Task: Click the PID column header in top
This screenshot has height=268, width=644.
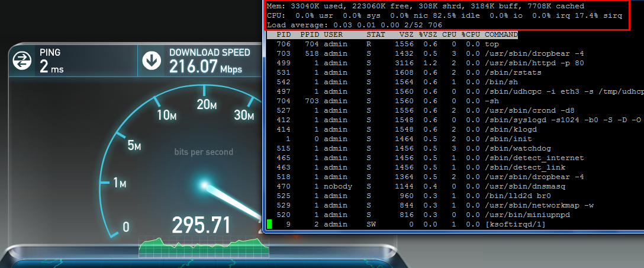Action: pyautogui.click(x=284, y=34)
